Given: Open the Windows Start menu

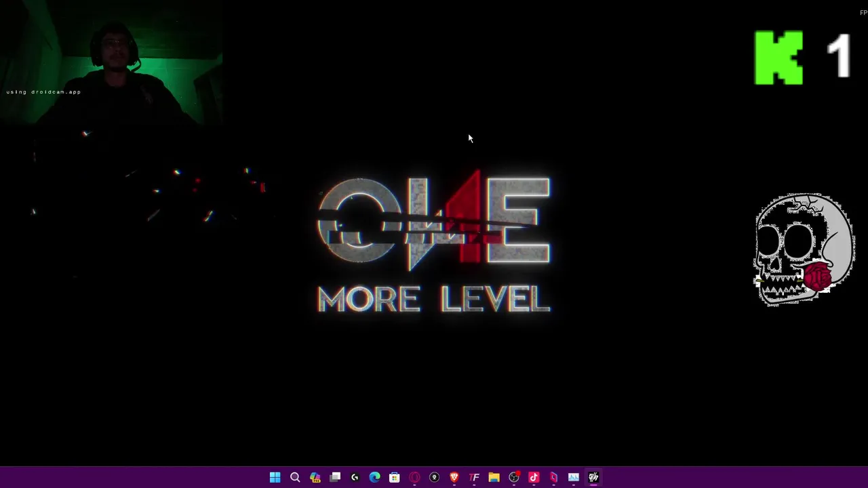Looking at the screenshot, I should (x=275, y=477).
